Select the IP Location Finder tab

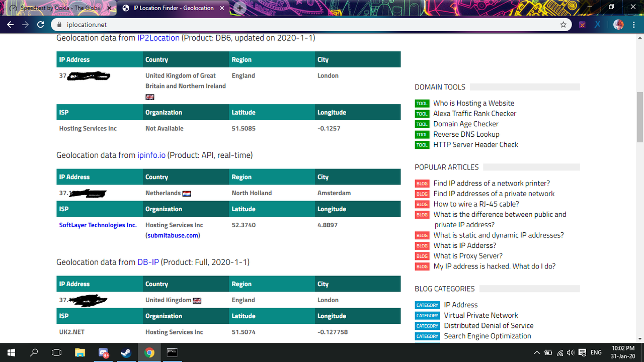click(174, 8)
